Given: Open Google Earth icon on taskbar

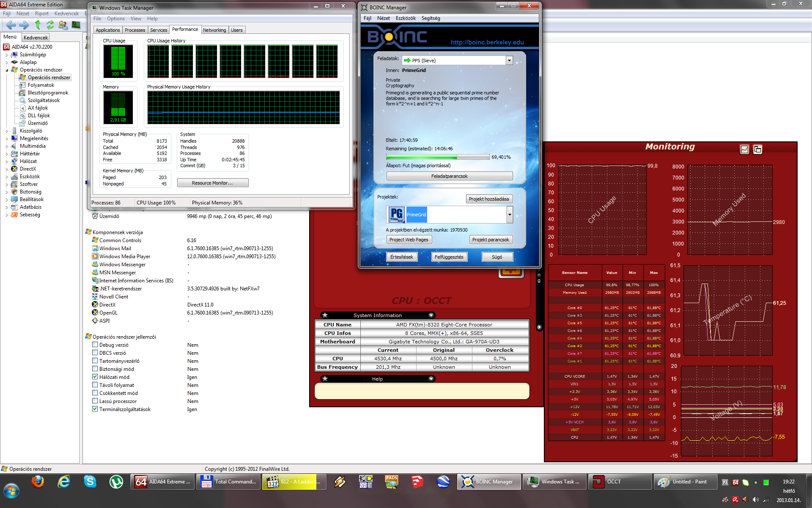Looking at the screenshot, I should (443, 482).
